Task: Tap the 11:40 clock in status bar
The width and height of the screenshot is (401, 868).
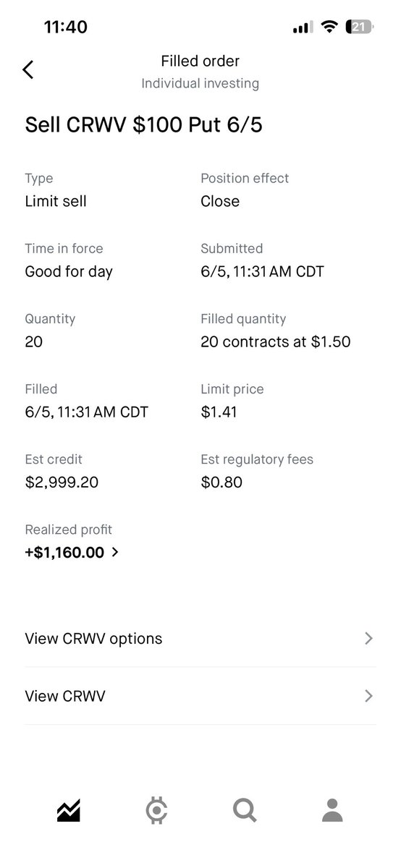Action: (x=65, y=27)
